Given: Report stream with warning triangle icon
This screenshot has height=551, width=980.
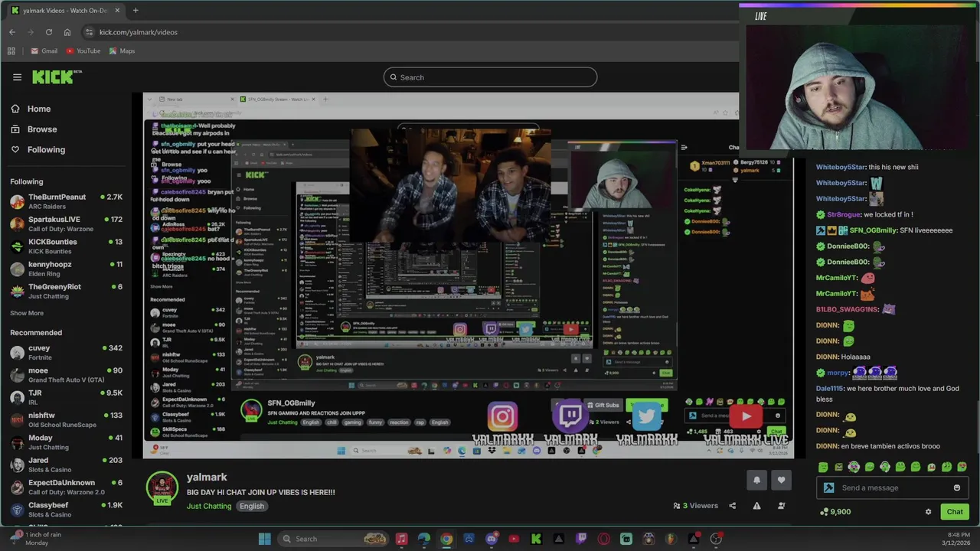Looking at the screenshot, I should (756, 506).
